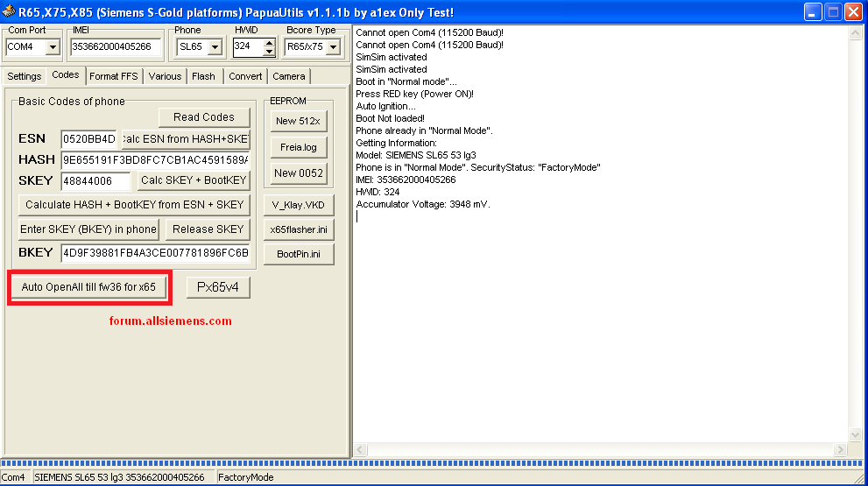The width and height of the screenshot is (868, 486).
Task: Edit the IMEI input field
Action: pos(116,47)
